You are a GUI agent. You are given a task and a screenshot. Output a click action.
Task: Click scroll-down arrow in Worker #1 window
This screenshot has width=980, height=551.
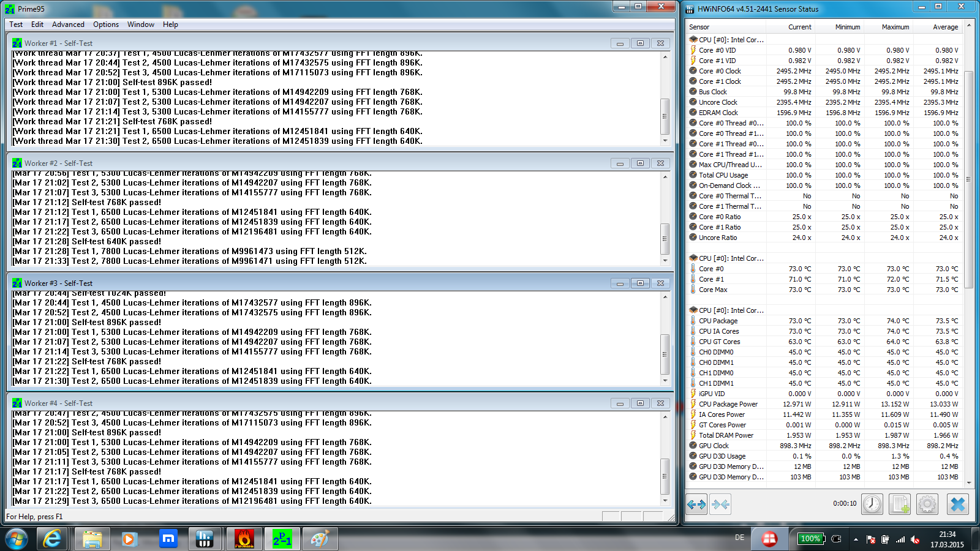(665, 141)
